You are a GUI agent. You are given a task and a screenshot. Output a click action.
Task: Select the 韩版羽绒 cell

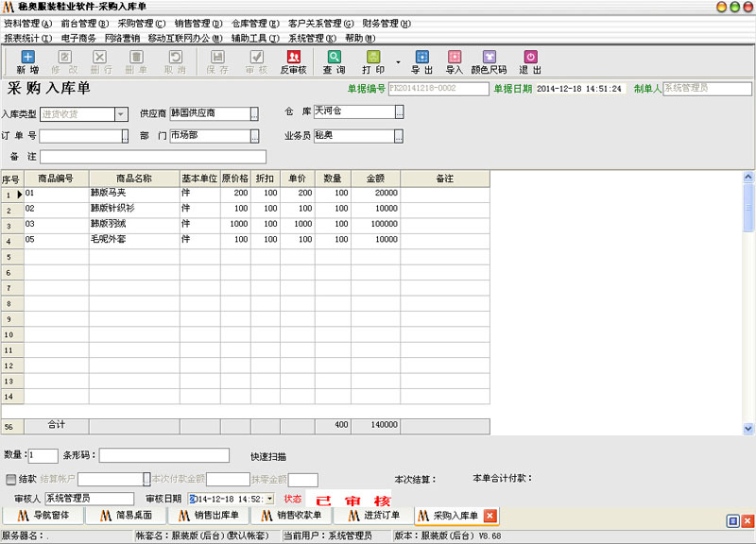(x=134, y=224)
